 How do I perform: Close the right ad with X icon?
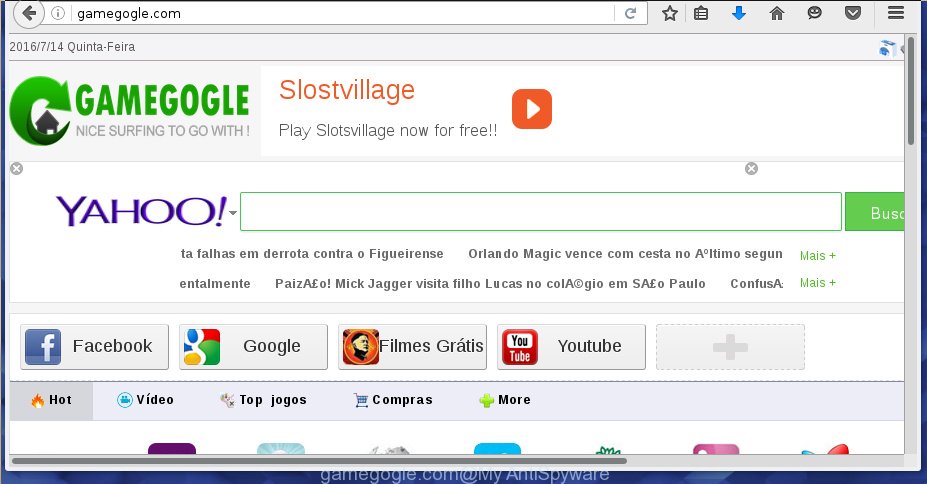[x=751, y=169]
